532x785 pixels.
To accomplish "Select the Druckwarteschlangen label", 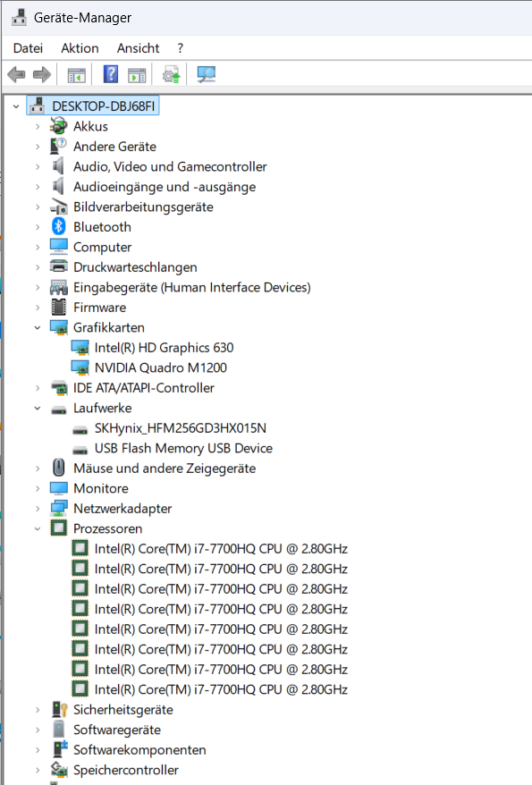I will pyautogui.click(x=135, y=266).
